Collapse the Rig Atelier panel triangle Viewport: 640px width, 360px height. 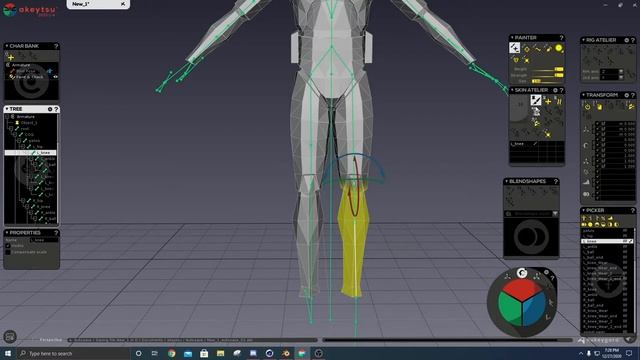click(x=583, y=40)
